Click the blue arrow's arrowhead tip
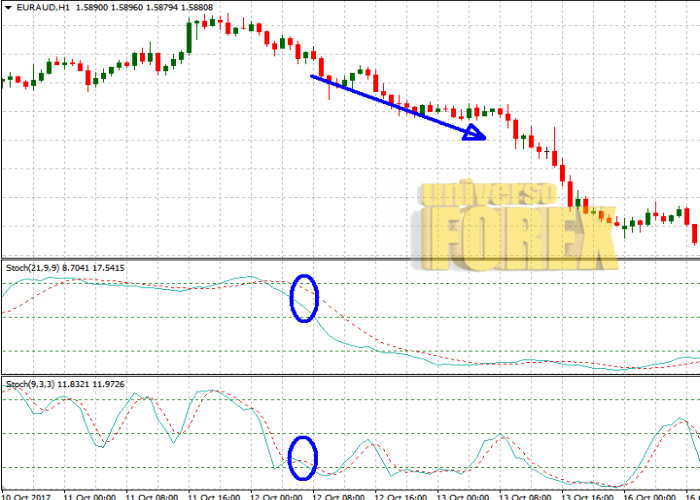Image resolution: width=700 pixels, height=500 pixels. pos(485,137)
